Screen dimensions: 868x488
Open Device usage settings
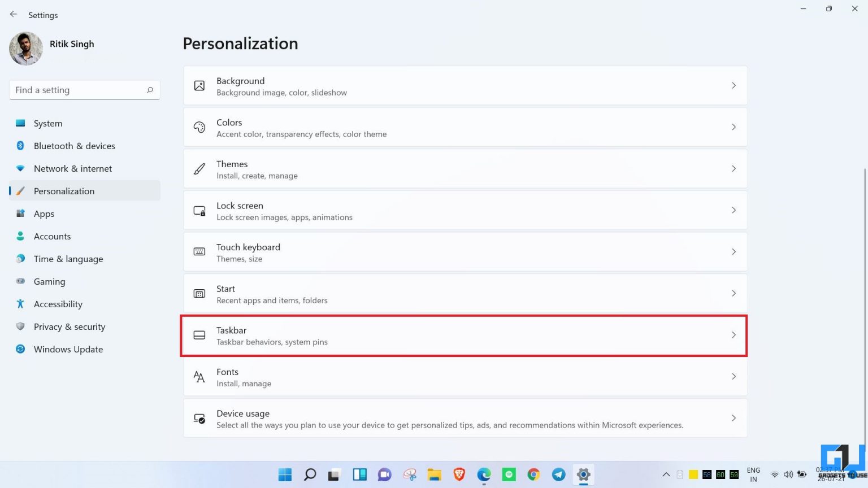click(465, 418)
